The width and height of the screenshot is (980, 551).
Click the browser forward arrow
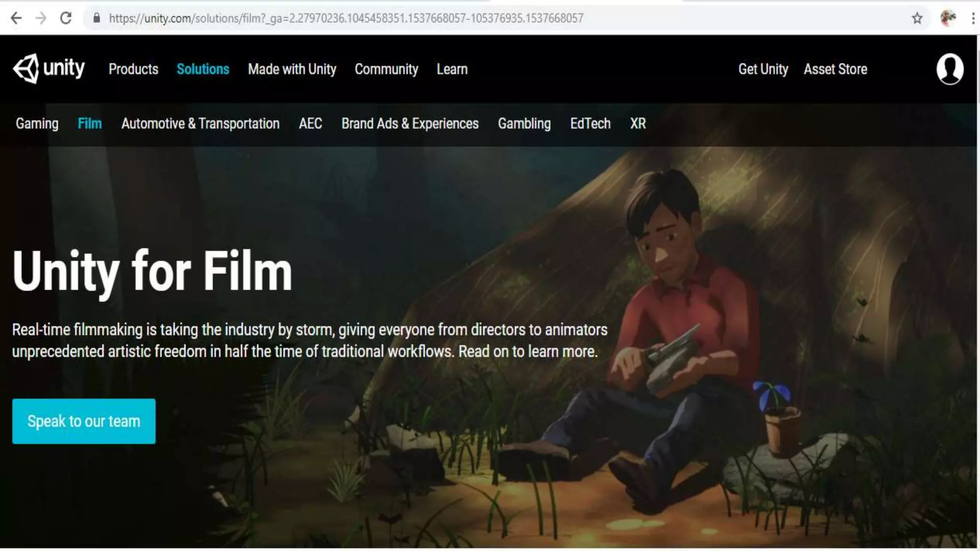coord(41,18)
